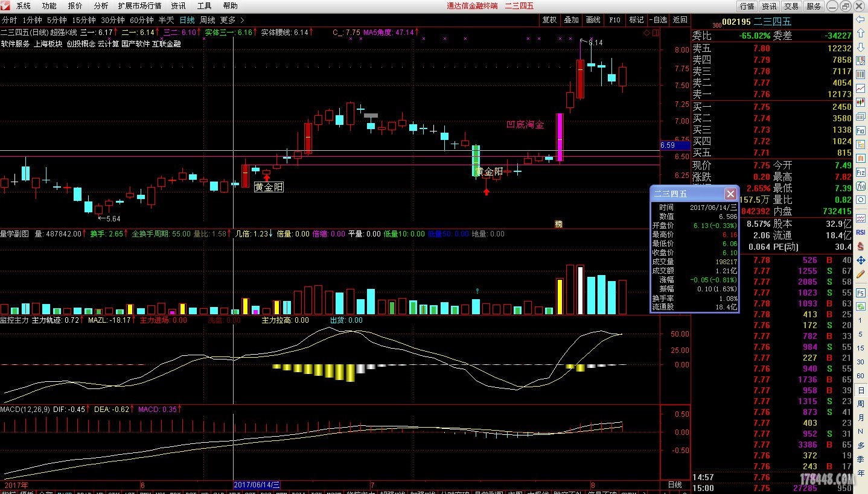
Task: Click the 卖五 price 7.80 row
Action: [x=772, y=48]
